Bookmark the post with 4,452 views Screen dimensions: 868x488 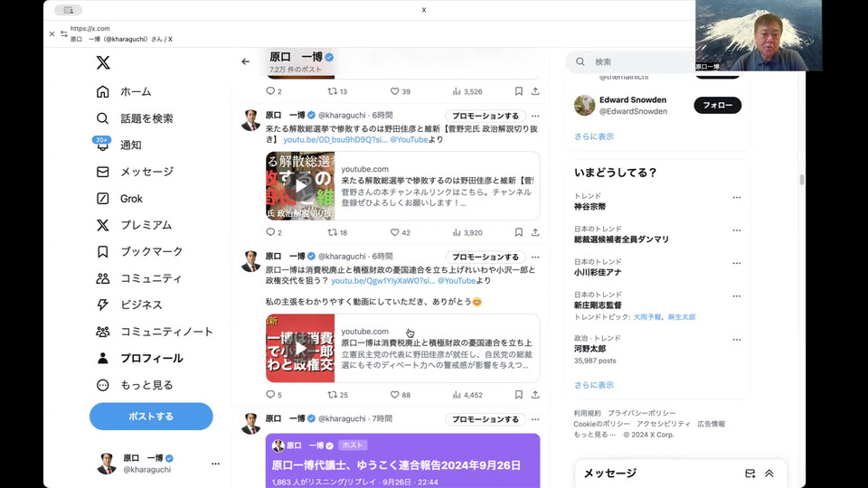pyautogui.click(x=519, y=395)
